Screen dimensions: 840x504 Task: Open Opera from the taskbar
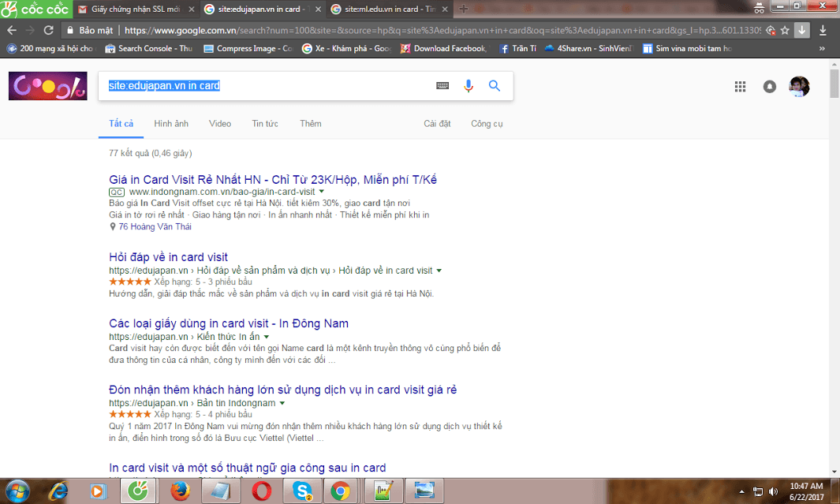(261, 491)
